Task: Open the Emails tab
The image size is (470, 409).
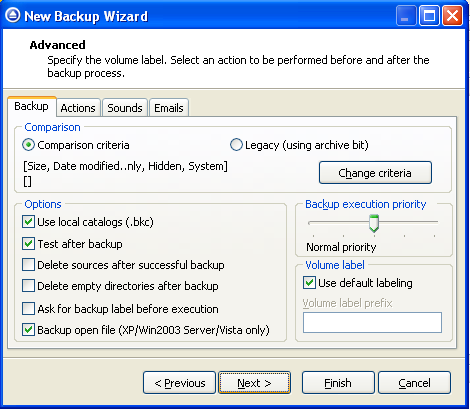Action: 169,108
